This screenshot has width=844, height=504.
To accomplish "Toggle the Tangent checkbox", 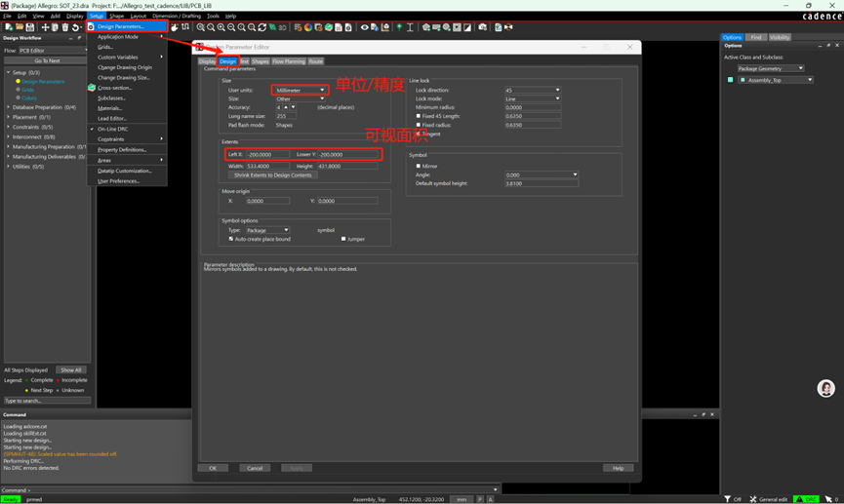I will pos(419,134).
